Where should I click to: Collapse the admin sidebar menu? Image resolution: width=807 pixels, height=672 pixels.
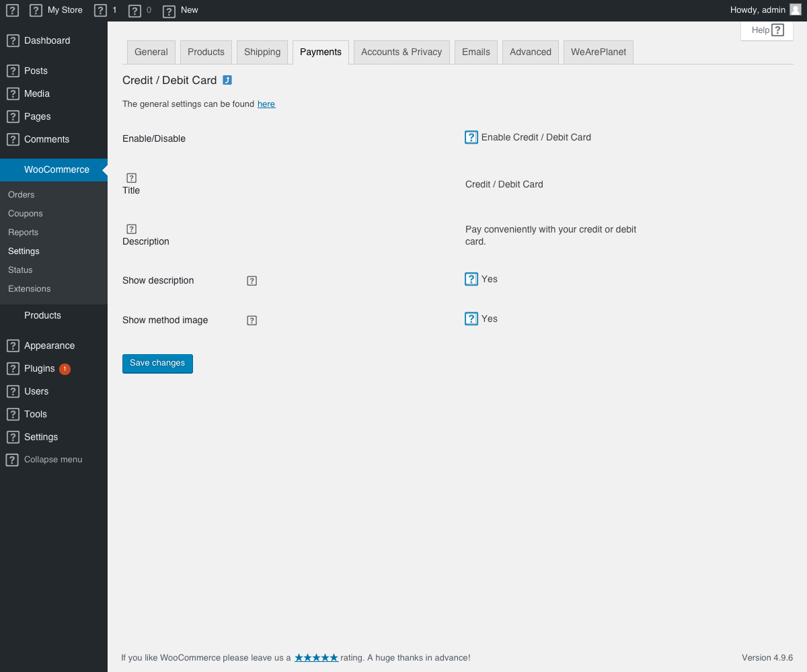(x=44, y=459)
